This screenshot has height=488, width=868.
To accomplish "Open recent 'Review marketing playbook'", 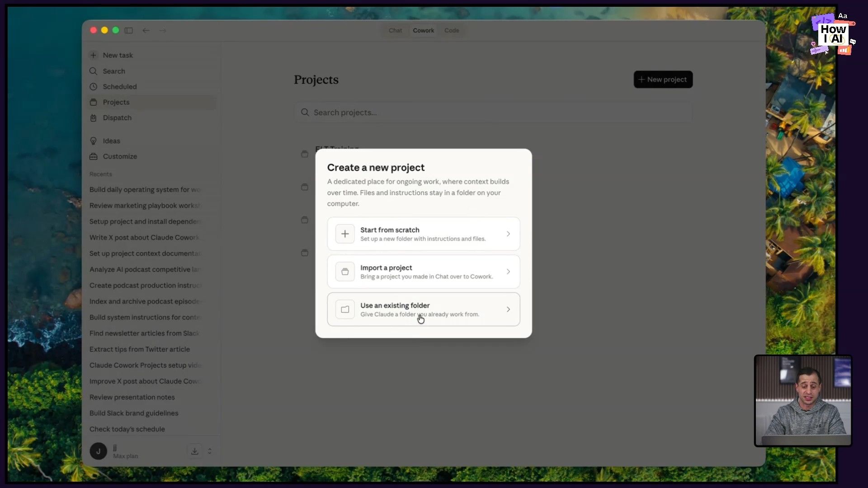I will pyautogui.click(x=146, y=206).
